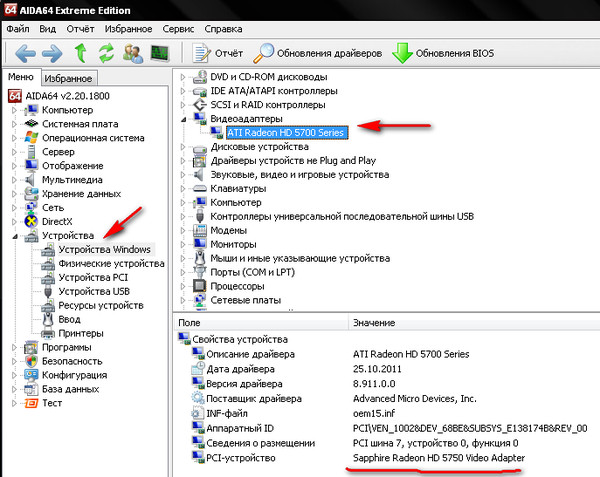600x477 pixels.
Task: Select Устройства USB
Action: click(x=94, y=291)
